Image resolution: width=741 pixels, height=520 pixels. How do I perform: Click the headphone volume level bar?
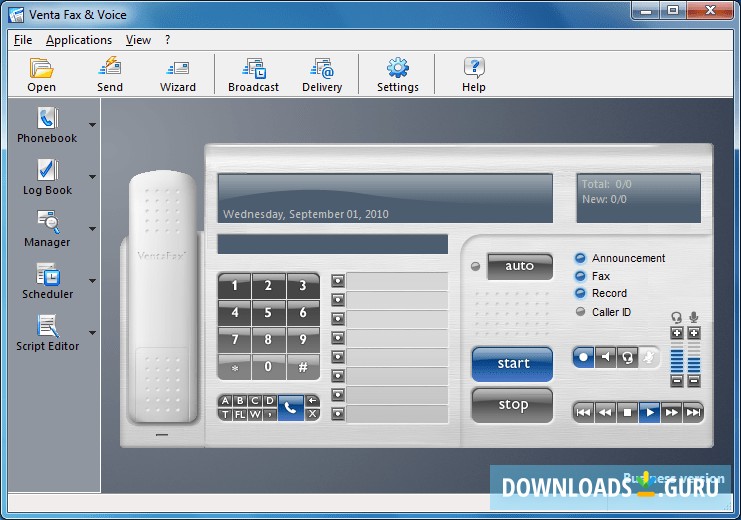coord(677,358)
